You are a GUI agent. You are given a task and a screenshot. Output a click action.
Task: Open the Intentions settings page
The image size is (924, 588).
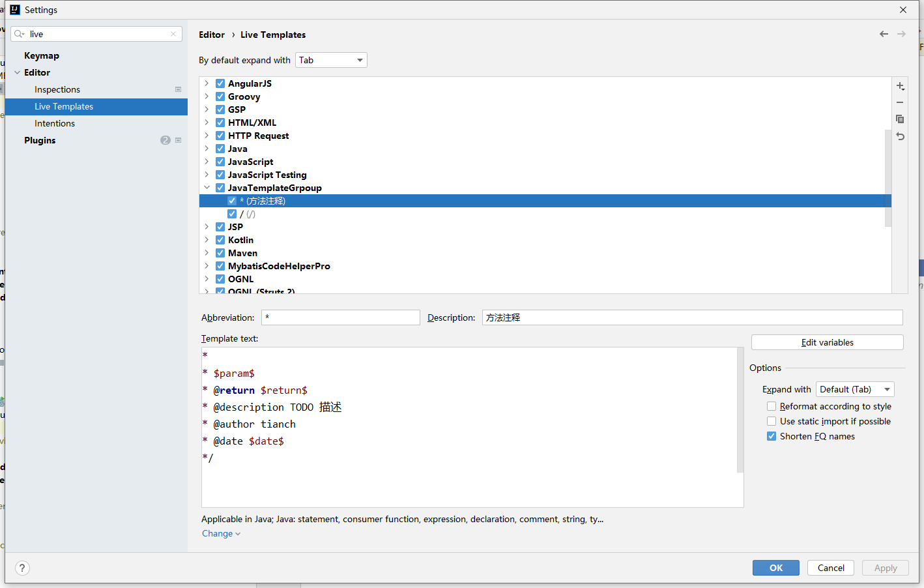coord(55,123)
